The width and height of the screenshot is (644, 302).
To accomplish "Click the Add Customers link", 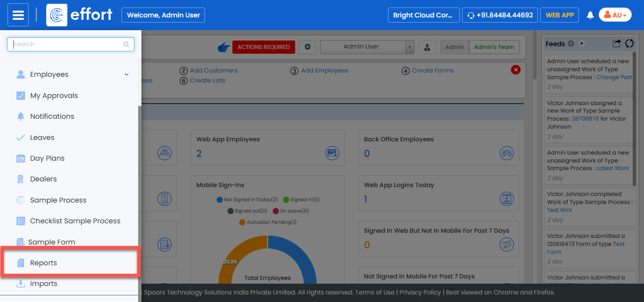I will coord(214,71).
